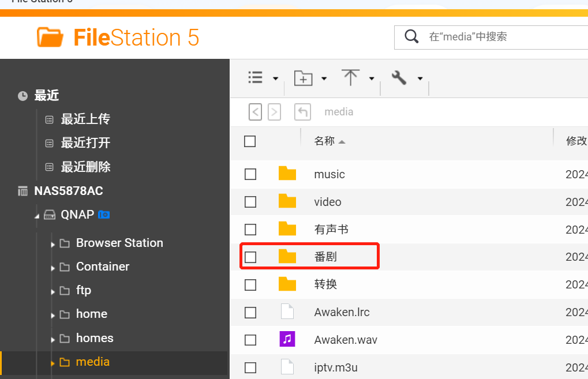Expand the Container tree node
This screenshot has height=379, width=588.
(x=53, y=268)
